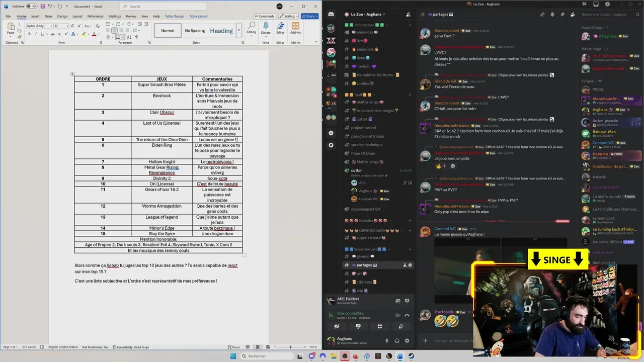The image size is (644, 362).
Task: Turn on camera in Discord voice panel
Action: tap(337, 326)
